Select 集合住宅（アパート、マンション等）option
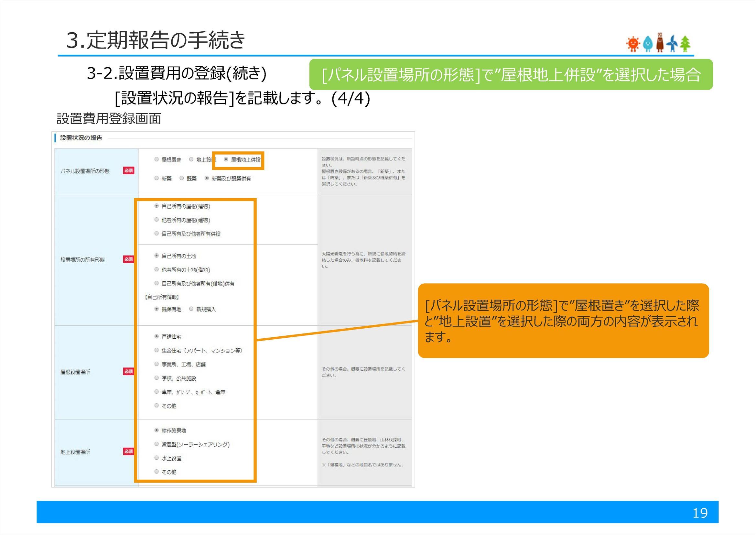This screenshot has height=535, width=756. [157, 351]
